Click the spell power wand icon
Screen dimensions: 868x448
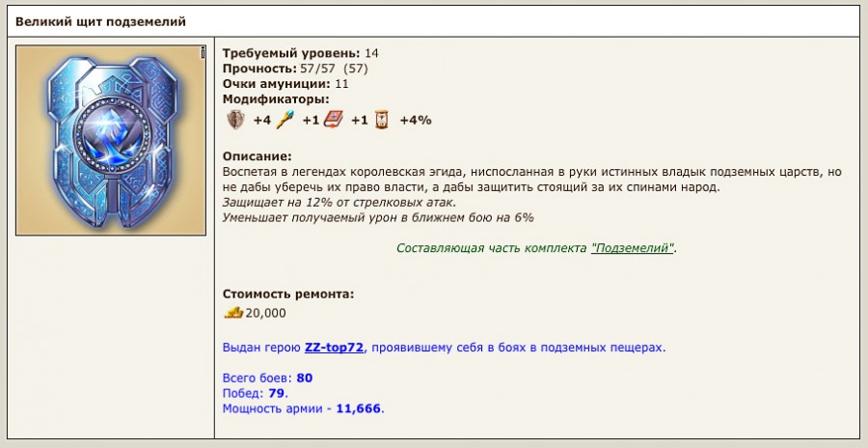(x=285, y=120)
